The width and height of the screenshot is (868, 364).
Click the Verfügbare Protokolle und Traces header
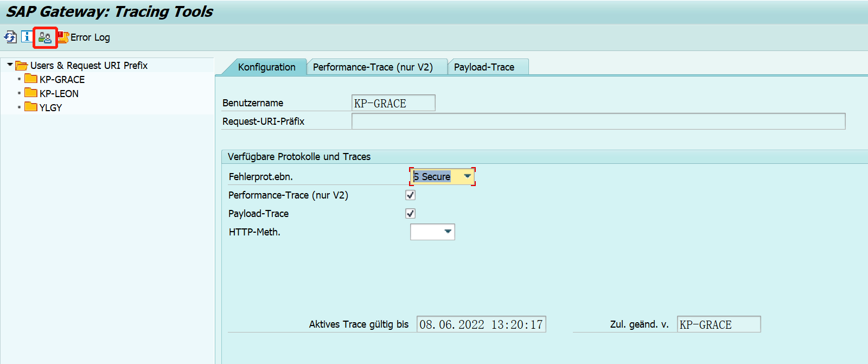coord(299,157)
